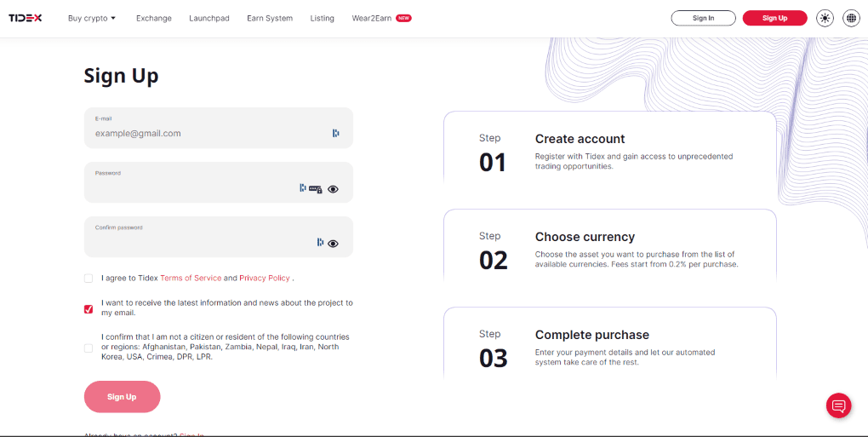
Task: Show the Confirm password field contents
Action: (333, 243)
